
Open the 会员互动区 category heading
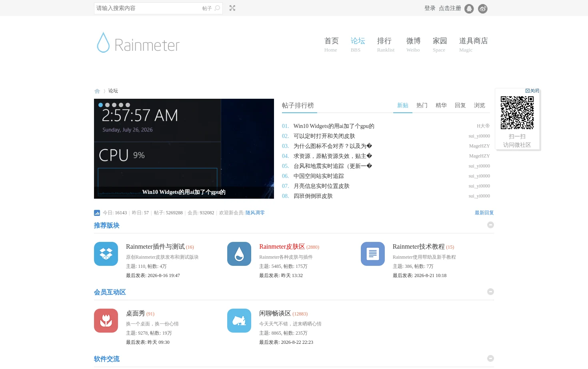point(110,292)
